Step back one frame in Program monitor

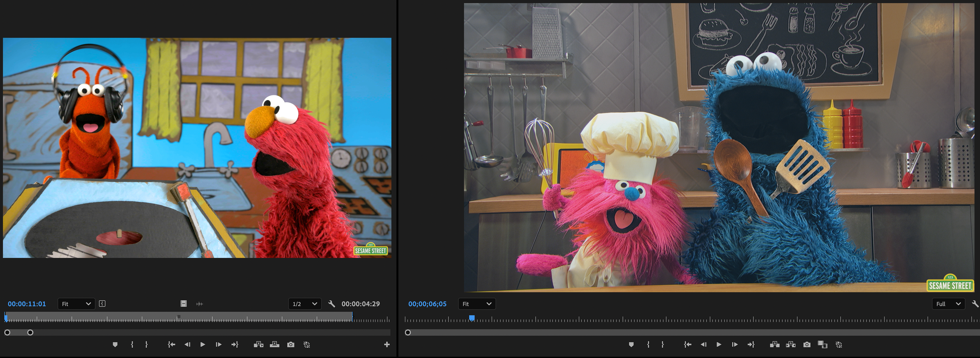click(x=704, y=345)
